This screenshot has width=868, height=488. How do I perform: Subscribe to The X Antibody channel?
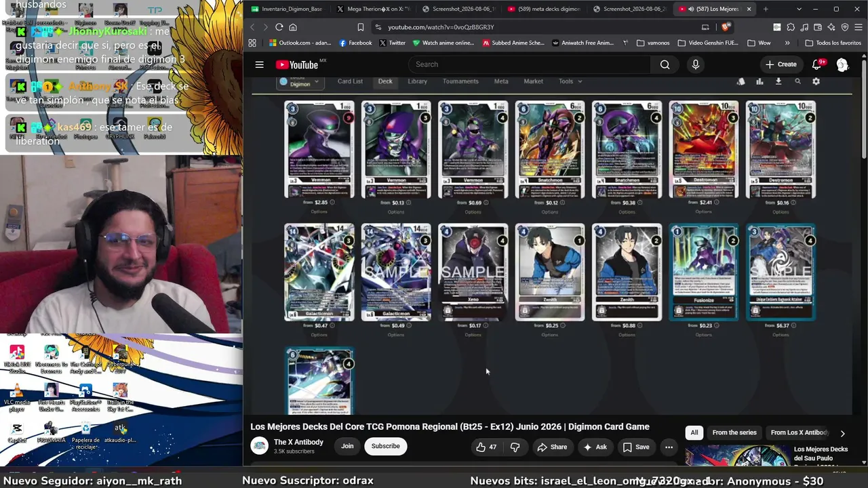[385, 446]
